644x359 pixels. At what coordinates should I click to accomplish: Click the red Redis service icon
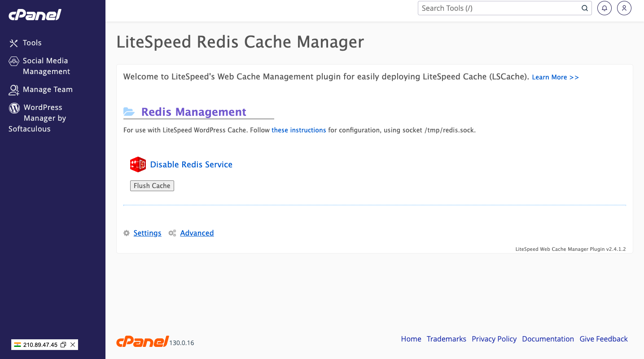coord(138,165)
